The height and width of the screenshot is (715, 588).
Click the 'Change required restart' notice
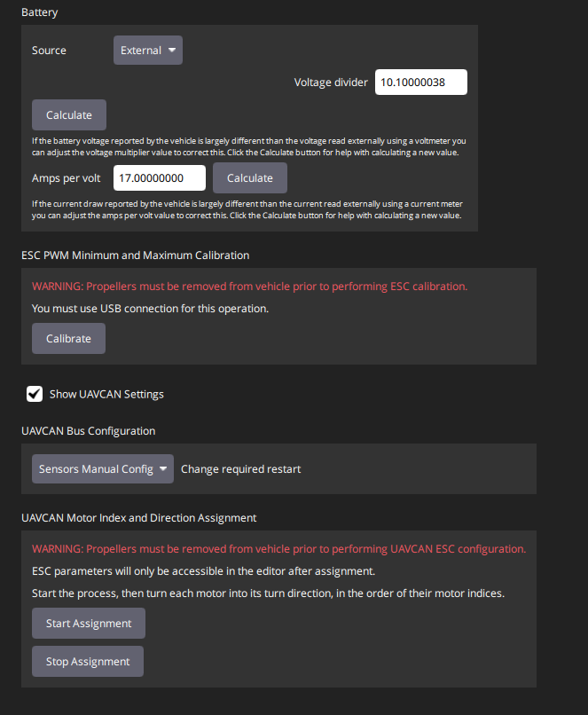[x=240, y=469]
